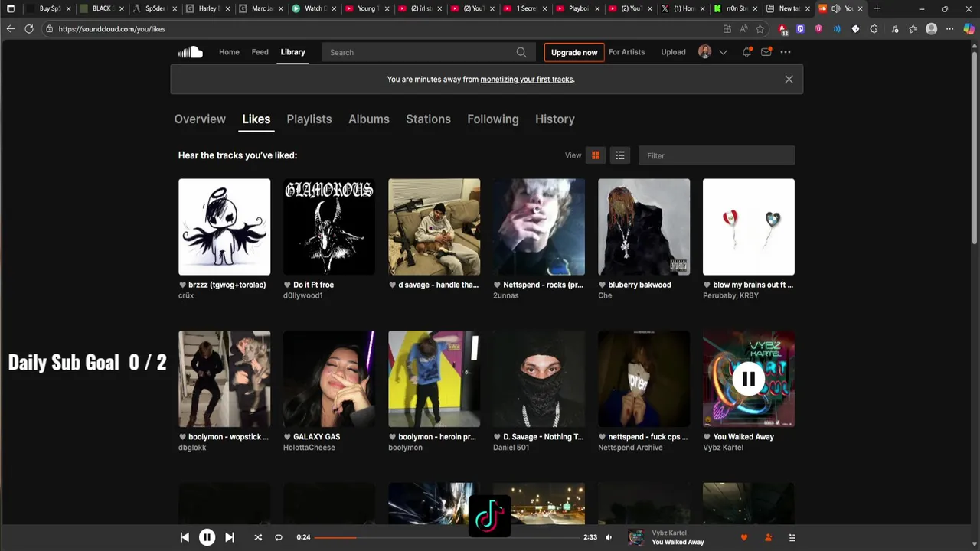Toggle shuffle in the player bar
Image resolution: width=980 pixels, height=551 pixels.
pos(258,537)
